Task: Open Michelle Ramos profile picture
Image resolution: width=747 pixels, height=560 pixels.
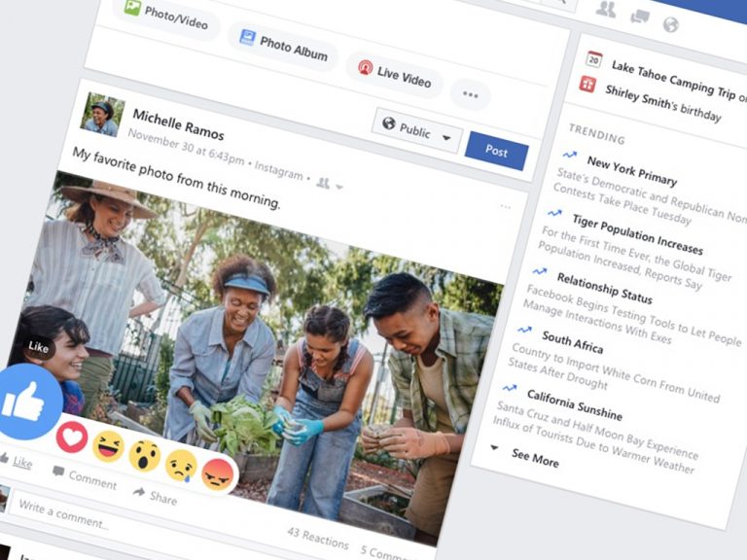Action: [x=102, y=115]
